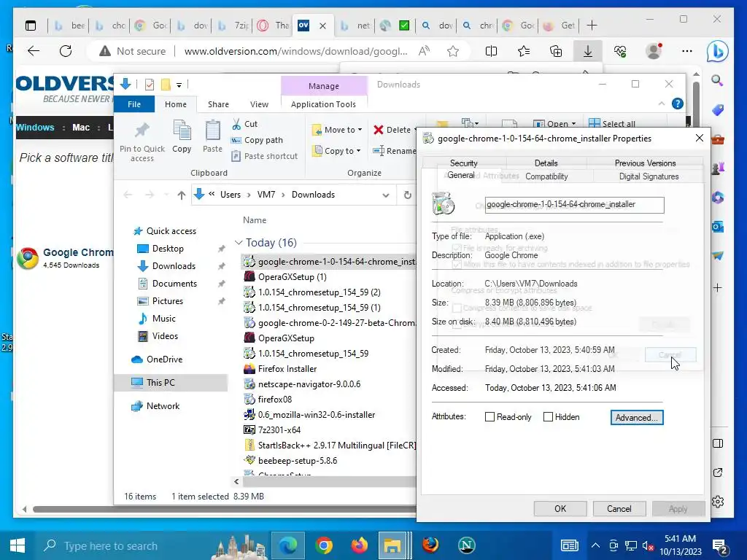This screenshot has width=747, height=560.
Task: Open Edge Downloads toolbar icon
Action: tap(588, 51)
